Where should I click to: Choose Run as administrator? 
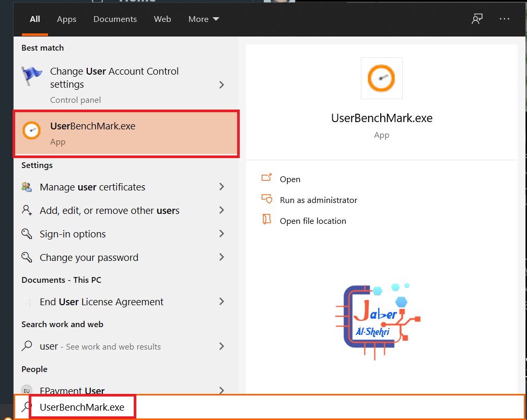click(x=318, y=200)
